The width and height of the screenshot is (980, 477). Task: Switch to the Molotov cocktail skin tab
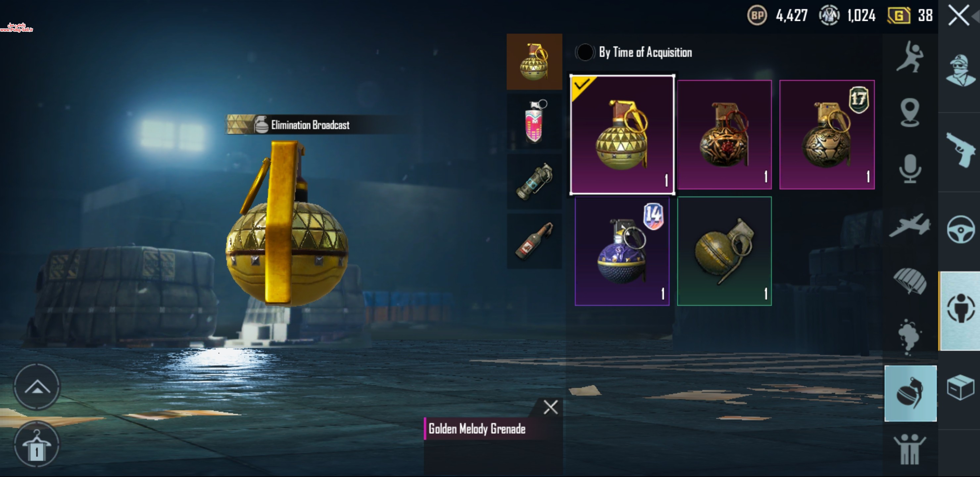click(x=534, y=241)
